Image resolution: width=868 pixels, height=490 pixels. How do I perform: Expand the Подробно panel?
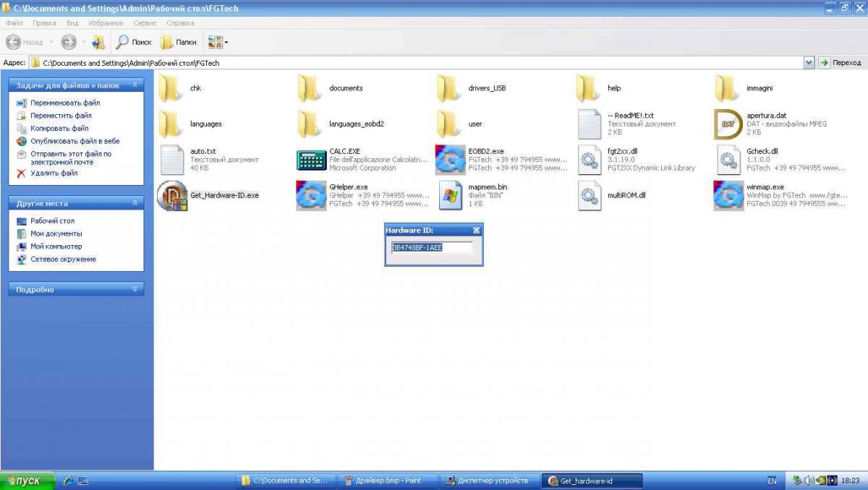pos(135,289)
